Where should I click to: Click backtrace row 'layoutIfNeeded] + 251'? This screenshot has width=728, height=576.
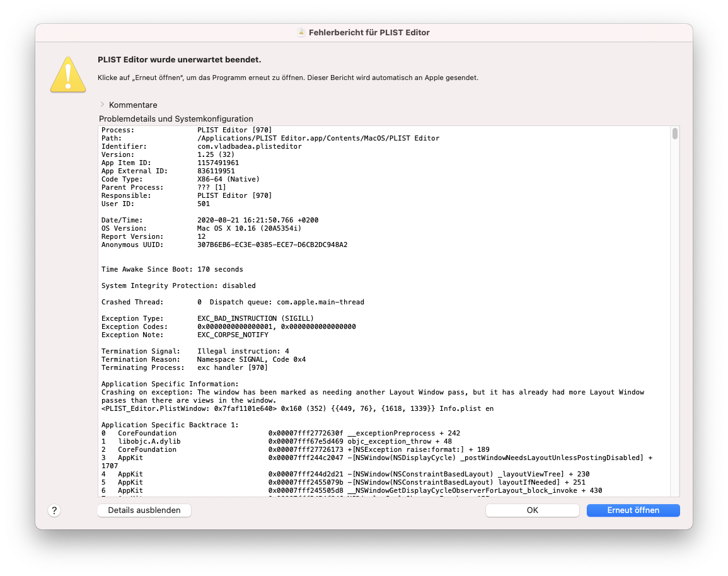[x=343, y=482]
